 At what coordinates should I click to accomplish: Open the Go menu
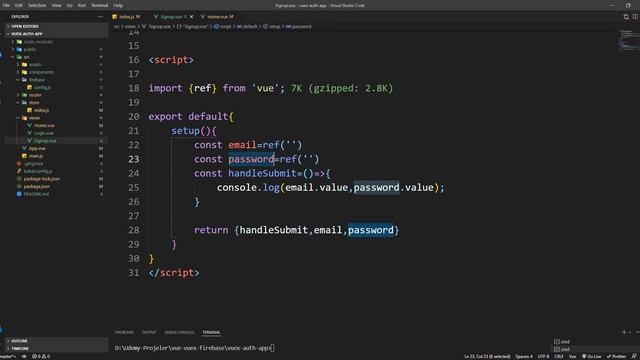pos(69,5)
